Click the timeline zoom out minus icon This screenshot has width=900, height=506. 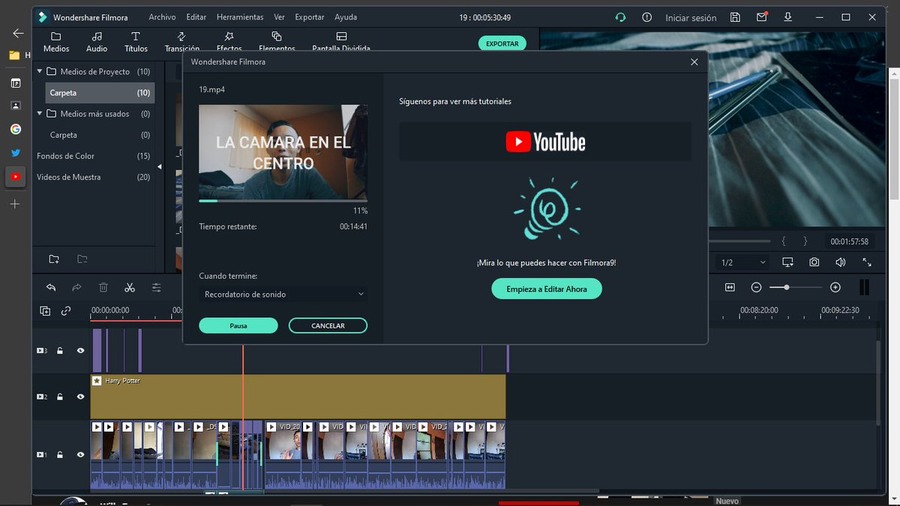pyautogui.click(x=756, y=287)
